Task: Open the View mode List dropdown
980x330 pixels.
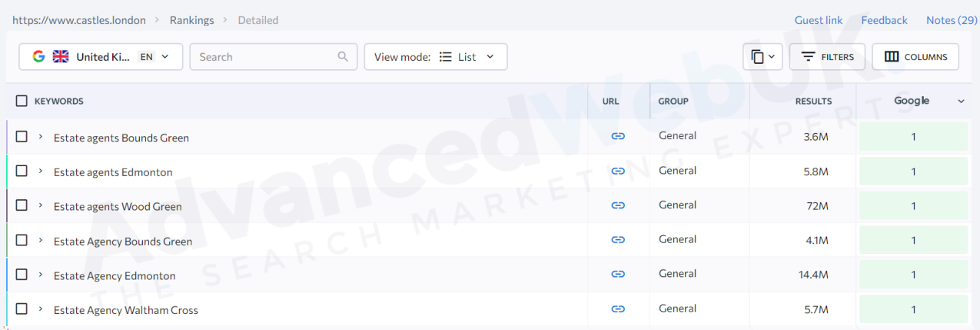Action: (435, 57)
